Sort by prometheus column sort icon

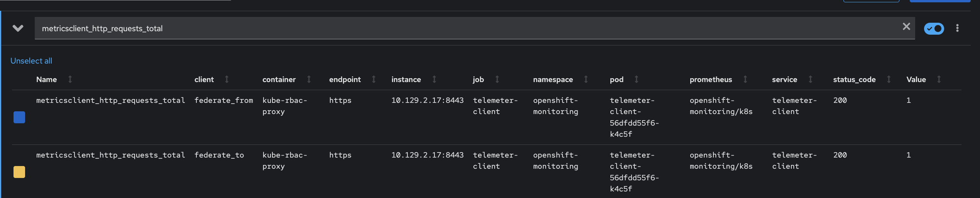[x=745, y=79]
